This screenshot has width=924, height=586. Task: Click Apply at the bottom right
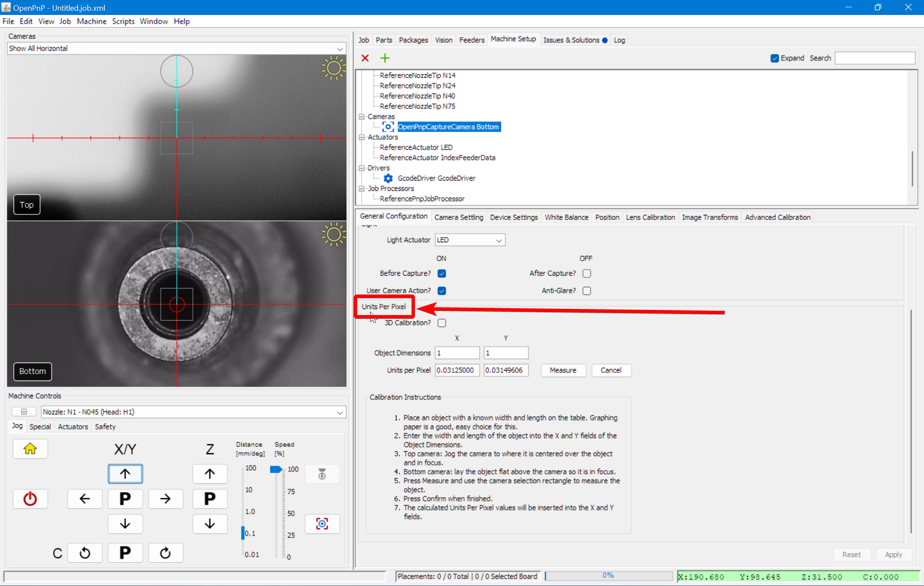coord(894,554)
